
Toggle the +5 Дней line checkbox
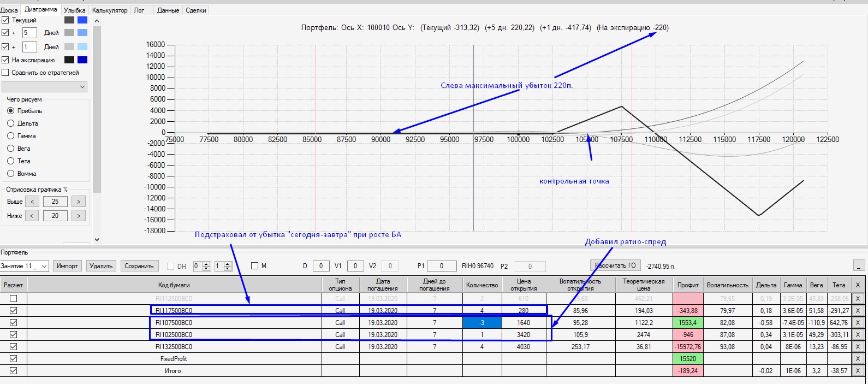click(x=5, y=33)
